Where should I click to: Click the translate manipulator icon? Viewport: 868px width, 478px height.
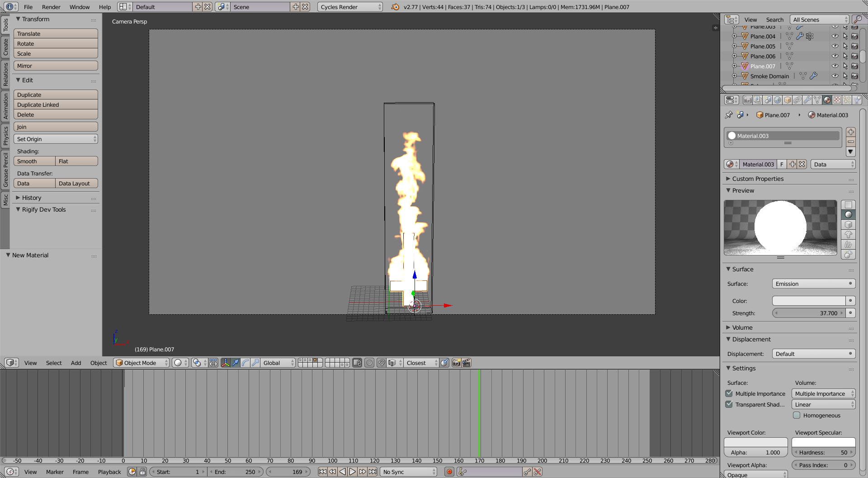[x=236, y=363]
